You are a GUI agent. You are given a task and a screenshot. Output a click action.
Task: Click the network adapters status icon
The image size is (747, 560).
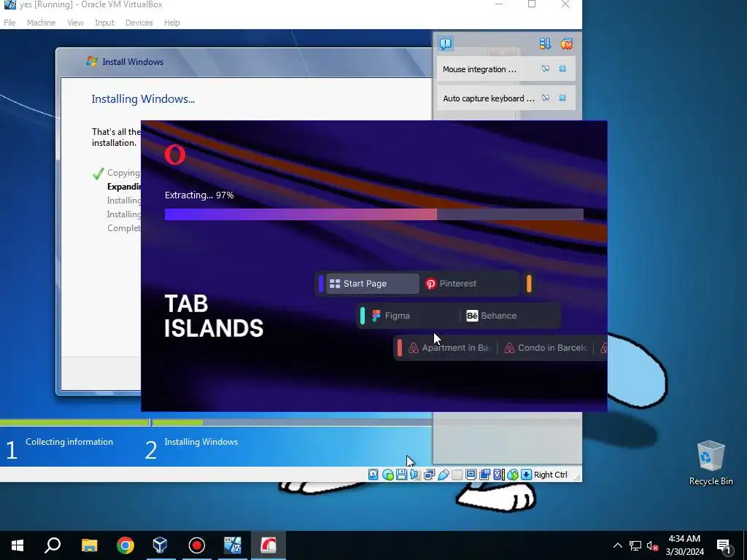[x=429, y=474]
